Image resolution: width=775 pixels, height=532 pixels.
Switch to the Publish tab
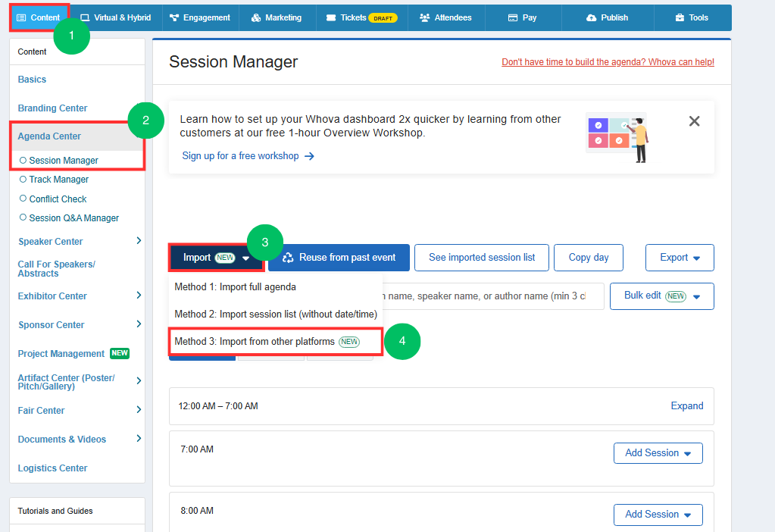point(608,17)
